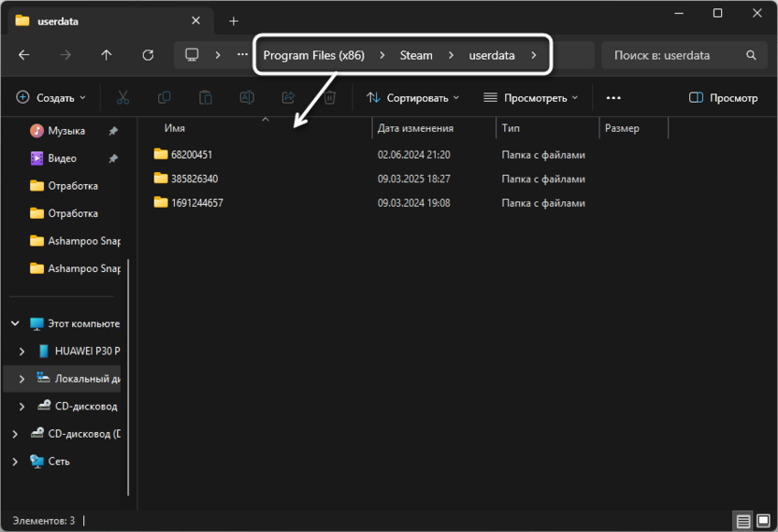The width and height of the screenshot is (778, 532).
Task: Toggle the Просмотр preview pane
Action: pos(723,97)
